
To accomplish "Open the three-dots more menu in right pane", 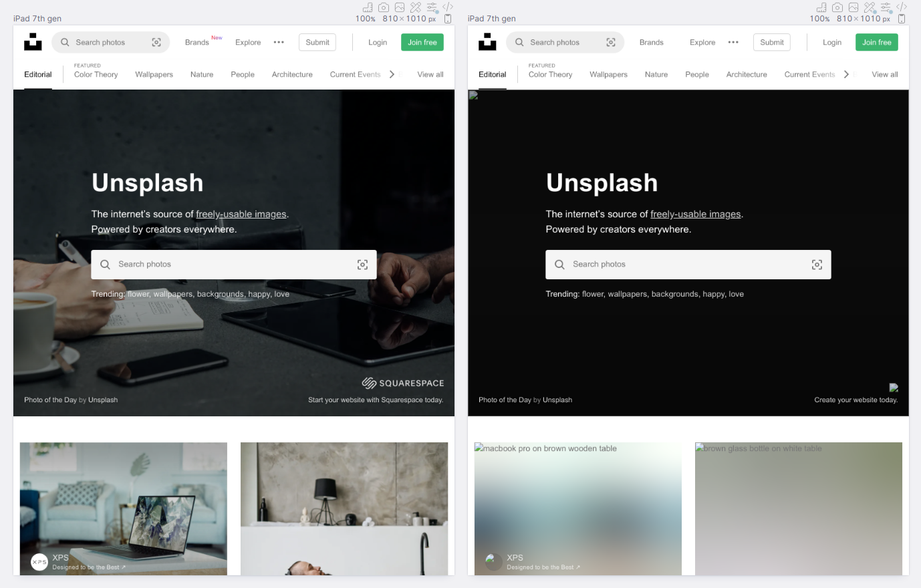I will coord(733,42).
